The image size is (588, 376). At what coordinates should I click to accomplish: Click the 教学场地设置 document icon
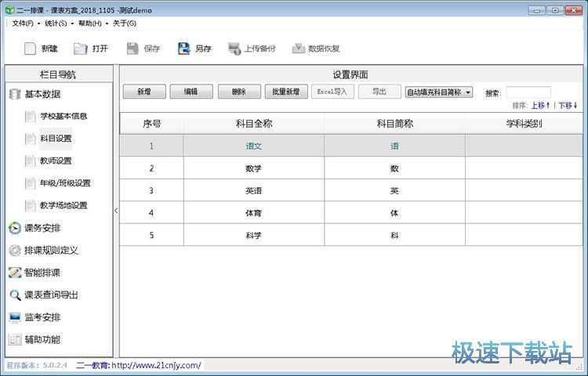(x=30, y=205)
